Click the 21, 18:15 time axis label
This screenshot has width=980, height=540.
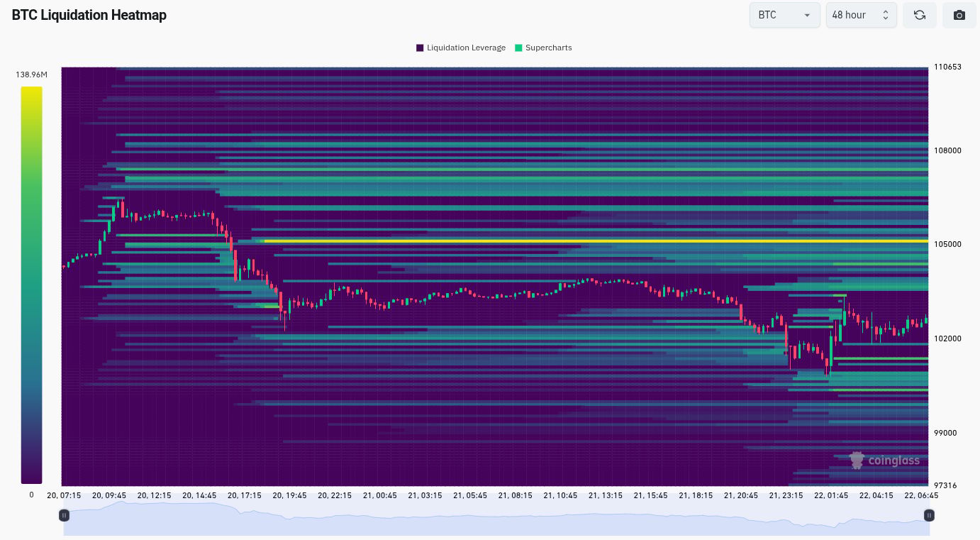(x=696, y=495)
